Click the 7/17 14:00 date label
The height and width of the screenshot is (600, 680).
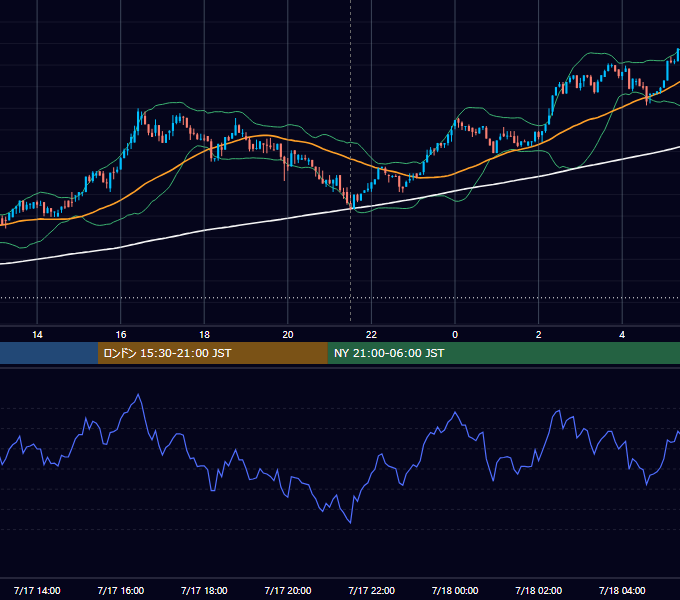(37, 590)
